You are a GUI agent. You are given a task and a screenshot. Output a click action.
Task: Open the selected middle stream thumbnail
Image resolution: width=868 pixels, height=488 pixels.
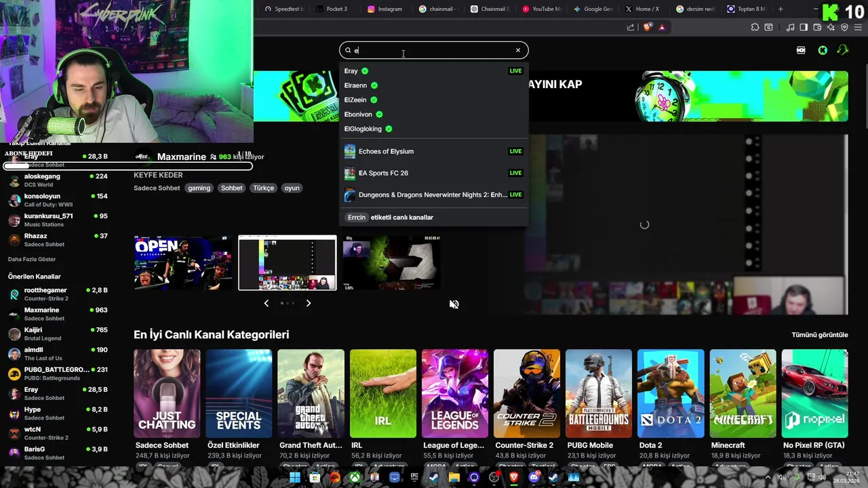click(x=288, y=263)
